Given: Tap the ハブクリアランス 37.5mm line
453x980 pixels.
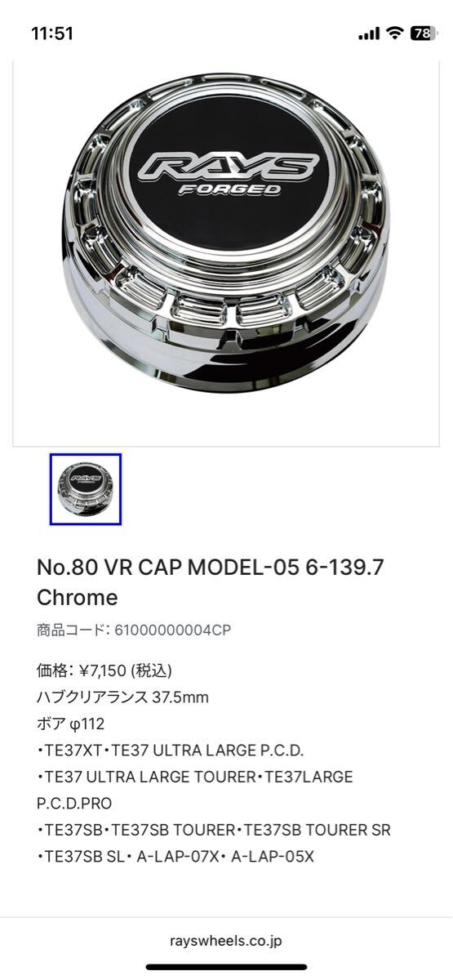Looking at the screenshot, I should click(x=122, y=697).
